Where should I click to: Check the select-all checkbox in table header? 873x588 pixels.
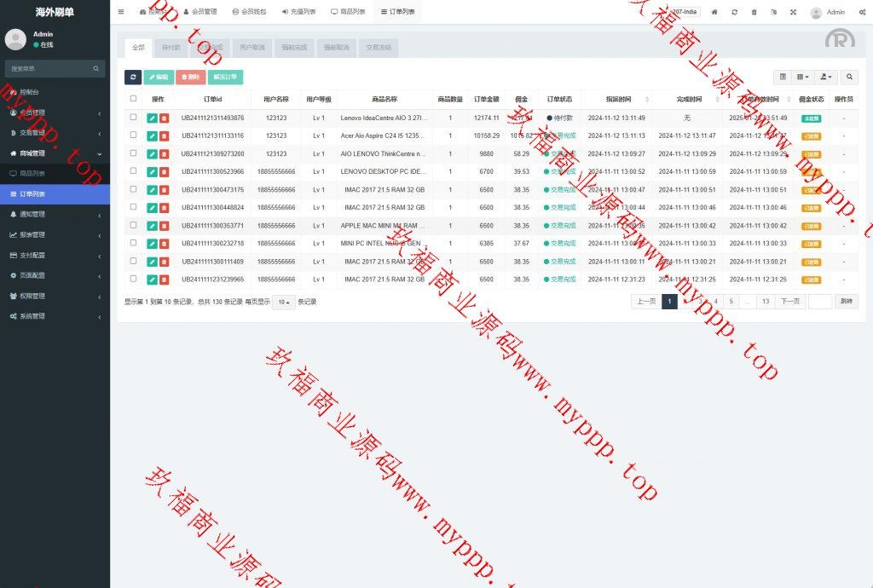(x=133, y=99)
